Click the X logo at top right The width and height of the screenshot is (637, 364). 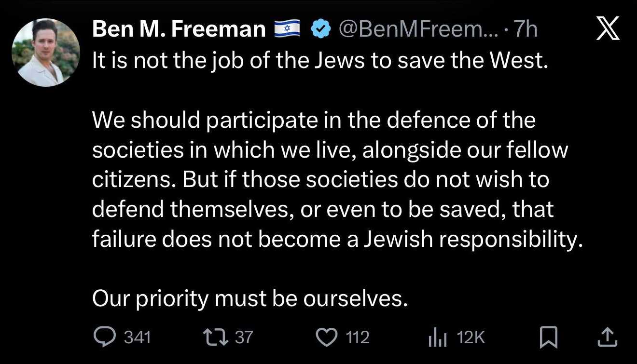click(x=608, y=31)
